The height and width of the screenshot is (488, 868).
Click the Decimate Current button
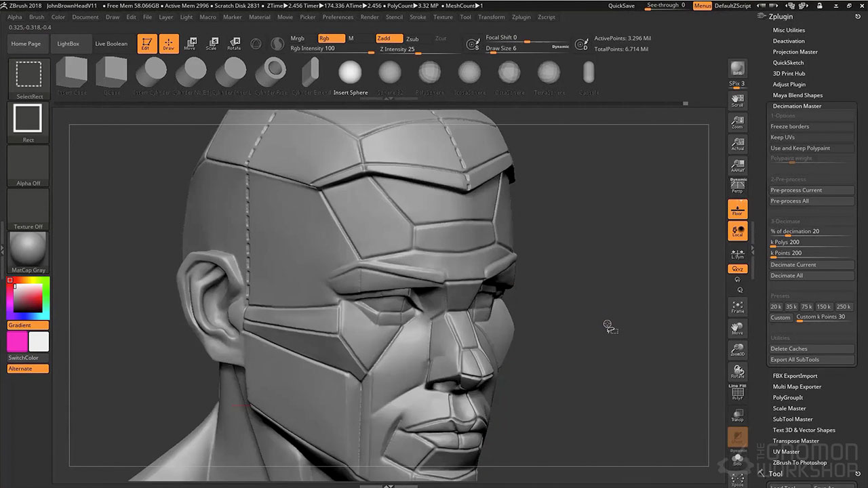pos(811,264)
